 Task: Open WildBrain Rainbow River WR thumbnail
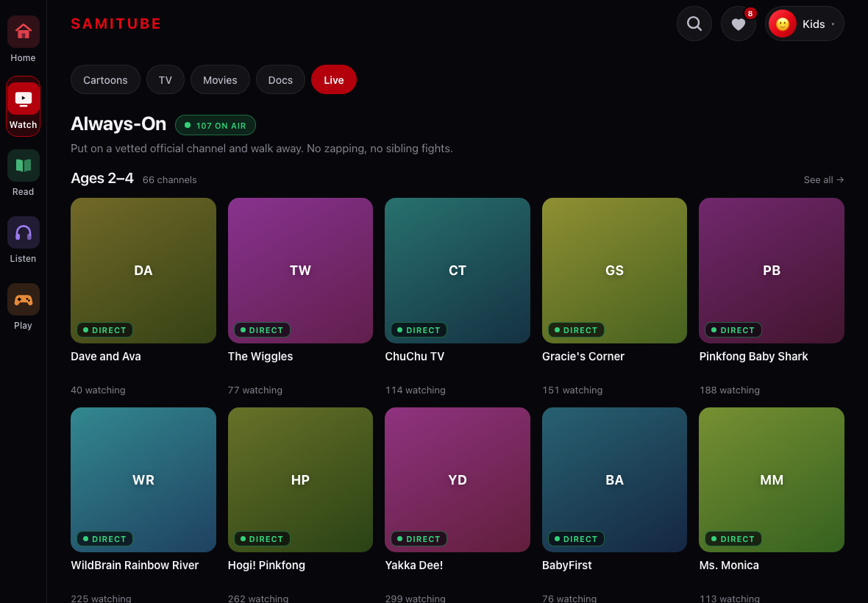click(143, 479)
